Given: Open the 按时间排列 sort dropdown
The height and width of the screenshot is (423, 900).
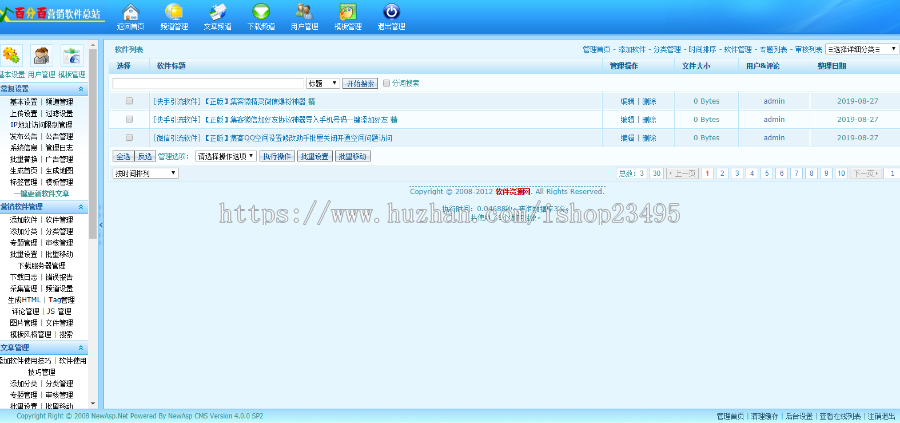Looking at the screenshot, I should [146, 173].
